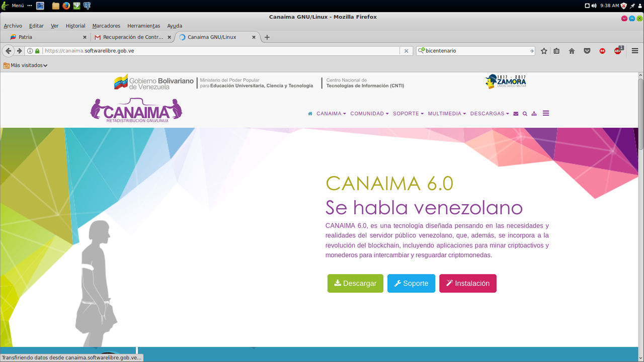The height and width of the screenshot is (362, 644).
Task: Open the Archivo menu
Action: 13,26
